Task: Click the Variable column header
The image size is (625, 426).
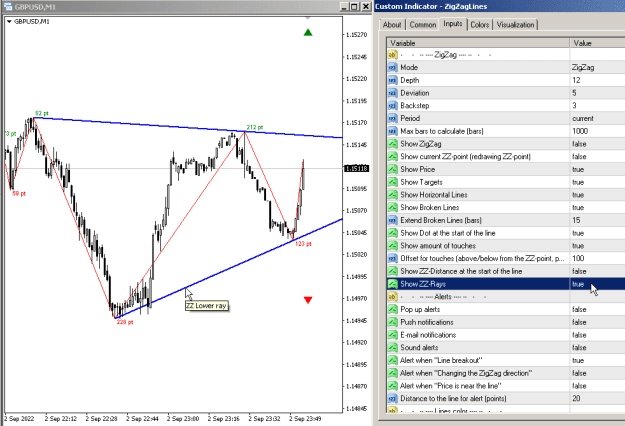Action: click(478, 43)
